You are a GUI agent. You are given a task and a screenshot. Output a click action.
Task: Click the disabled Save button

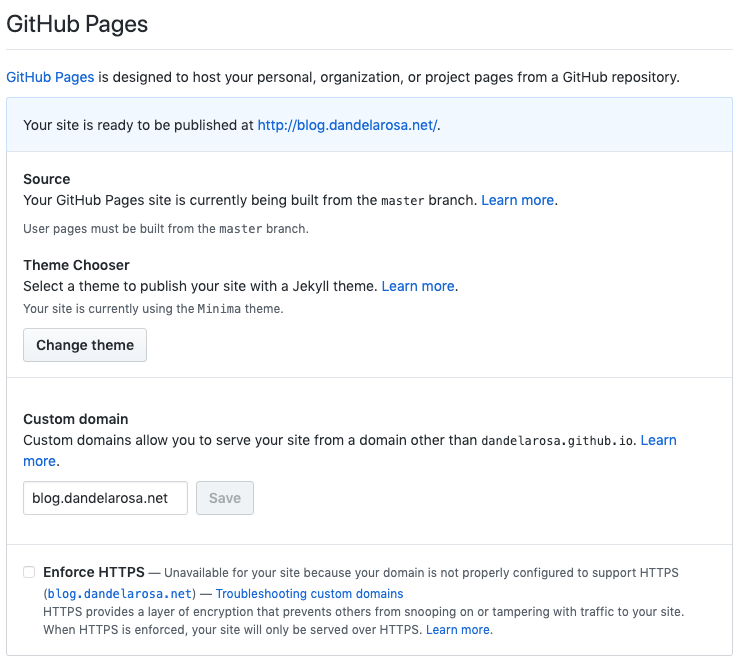click(225, 498)
